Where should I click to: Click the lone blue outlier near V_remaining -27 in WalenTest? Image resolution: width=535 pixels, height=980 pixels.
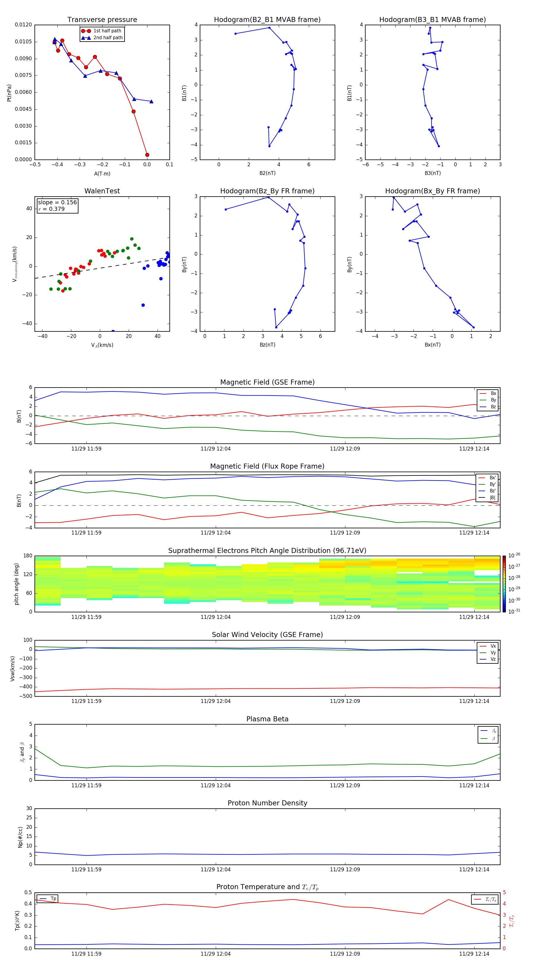[143, 305]
